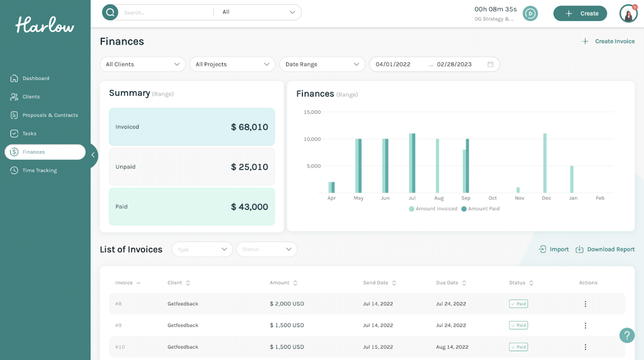
Task: Open the help question-mark bubble
Action: [x=627, y=335]
